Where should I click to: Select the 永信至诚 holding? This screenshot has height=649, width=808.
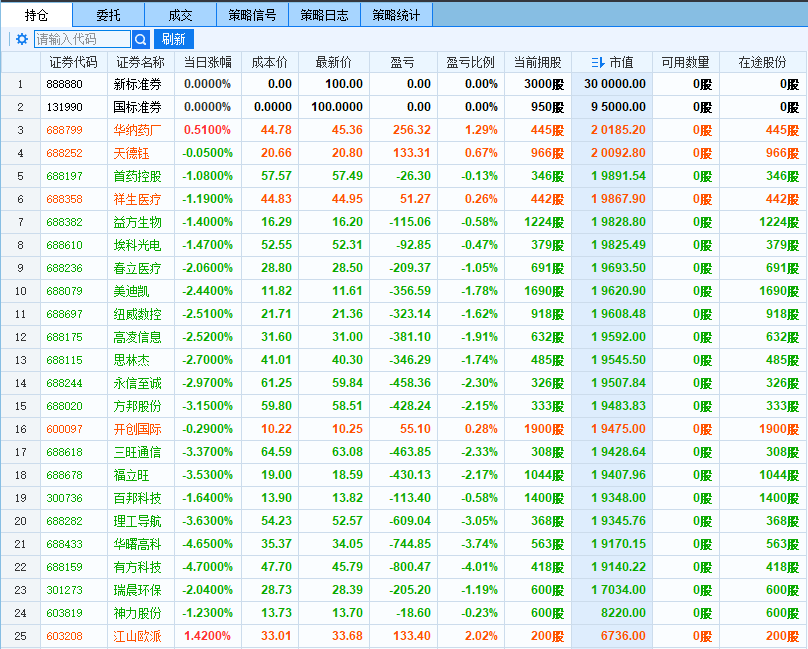pos(138,383)
